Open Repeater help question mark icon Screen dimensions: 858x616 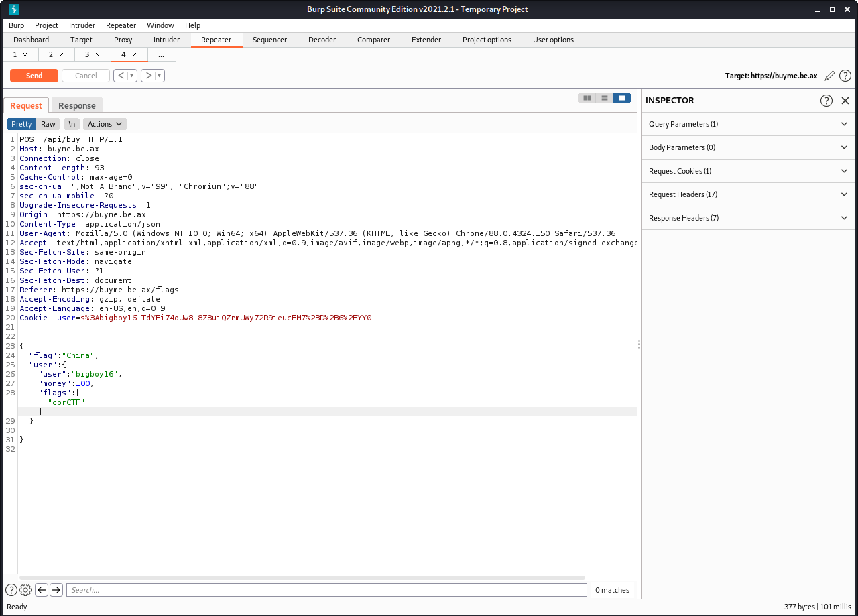[x=845, y=76]
